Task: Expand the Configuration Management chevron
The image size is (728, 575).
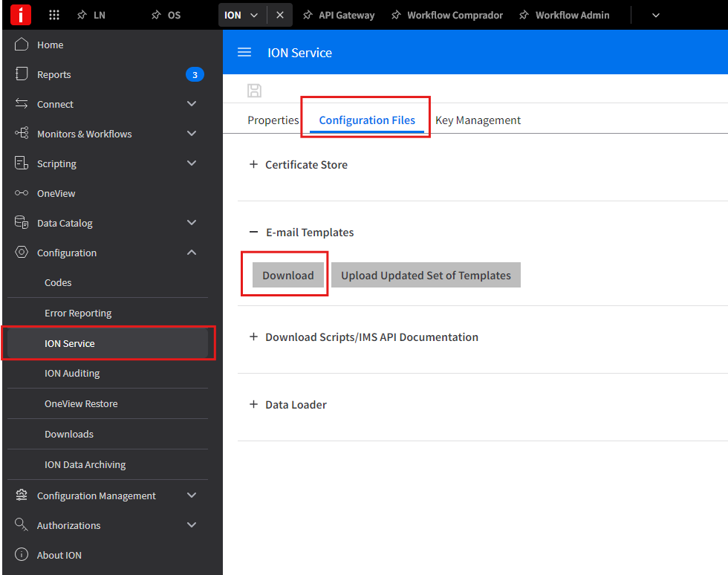Action: (192, 495)
